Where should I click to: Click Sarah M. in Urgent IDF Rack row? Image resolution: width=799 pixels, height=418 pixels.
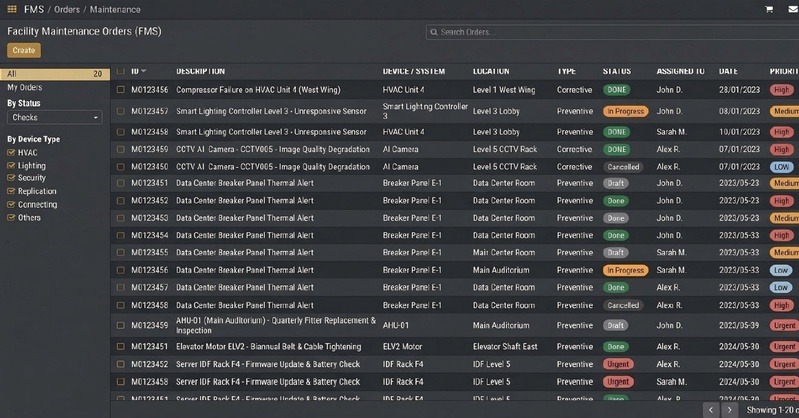672,382
